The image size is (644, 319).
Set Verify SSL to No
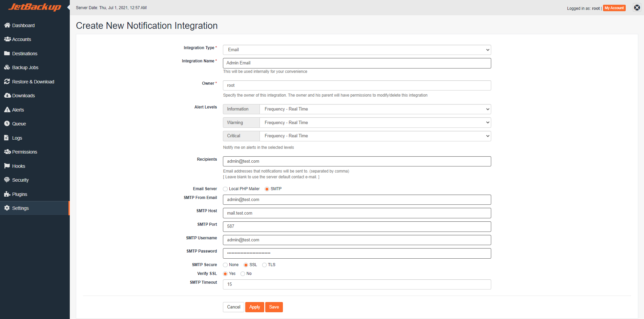(x=243, y=274)
